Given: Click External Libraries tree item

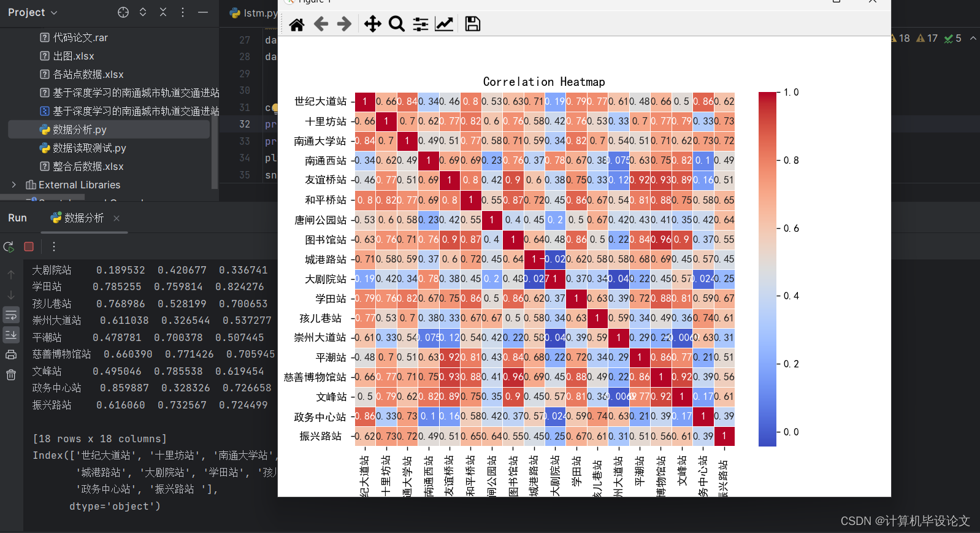Looking at the screenshot, I should (79, 185).
